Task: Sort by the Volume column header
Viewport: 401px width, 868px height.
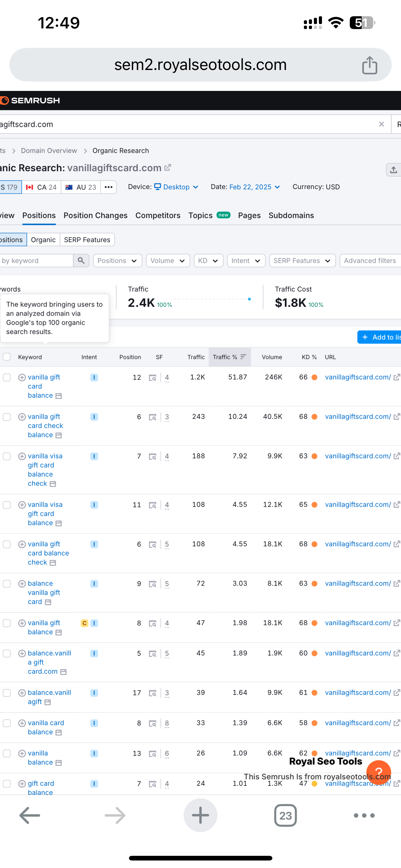Action: pos(272,357)
